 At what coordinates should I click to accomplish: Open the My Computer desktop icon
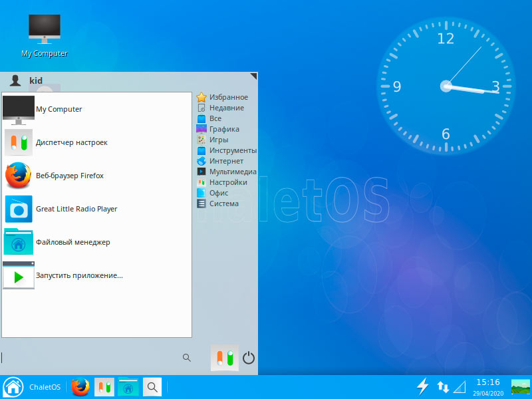click(x=45, y=33)
